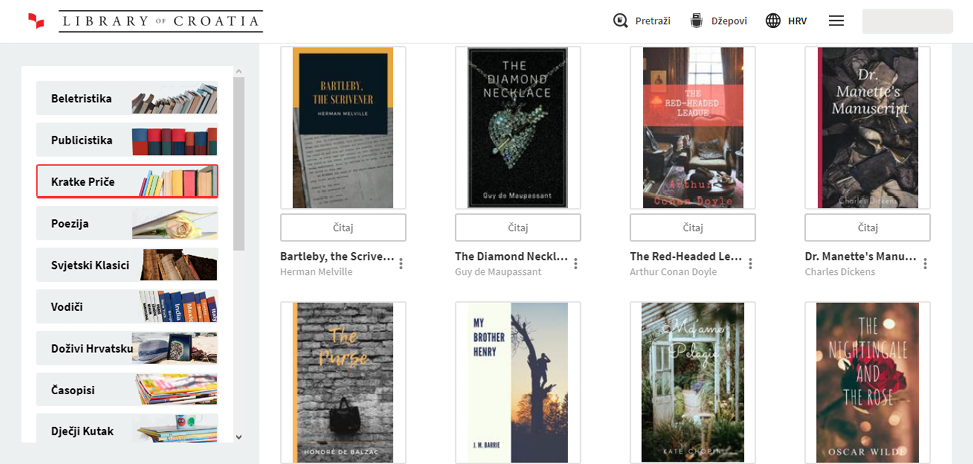Select the Poezija category

127,223
